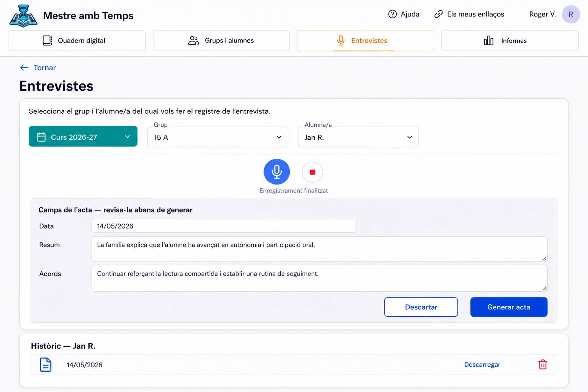Click the document icon in the Històric row
Screen dimensions: 588x392
click(x=46, y=365)
